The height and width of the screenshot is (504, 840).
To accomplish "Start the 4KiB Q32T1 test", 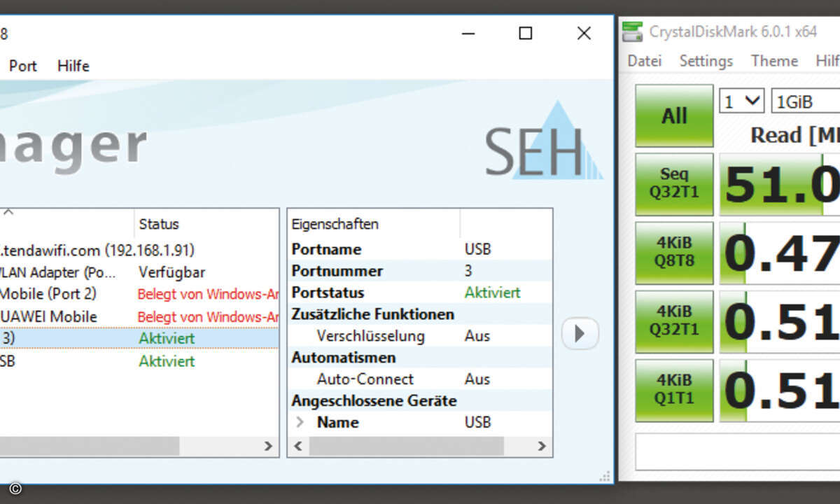I will click(x=674, y=321).
